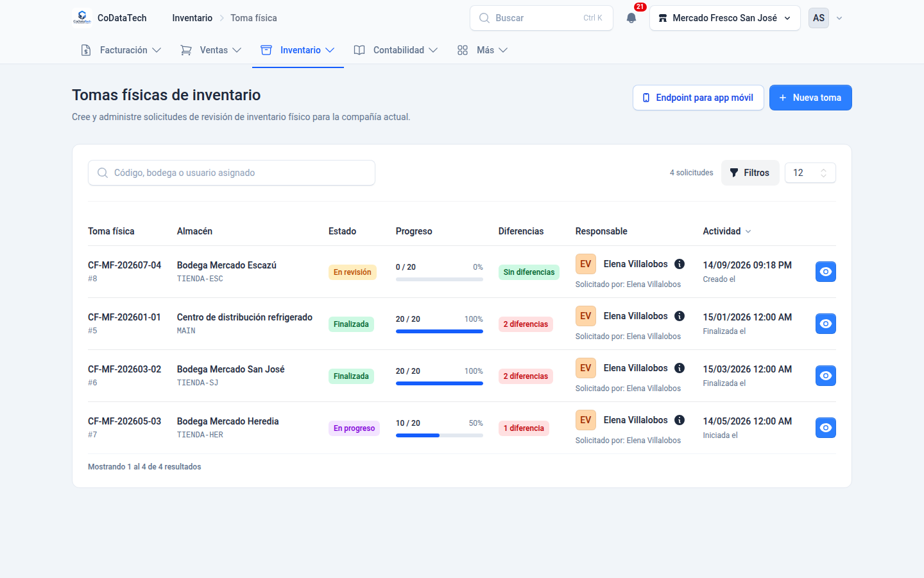Click the search magnifier icon in top bar

484,18
